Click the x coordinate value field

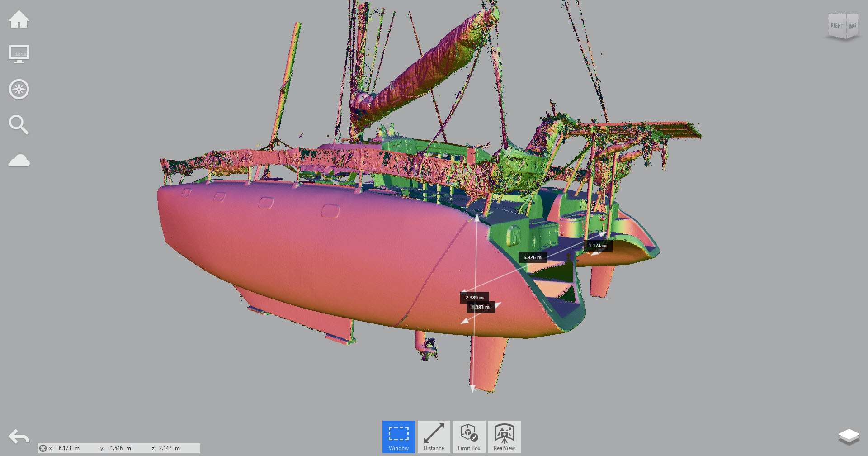pos(64,448)
